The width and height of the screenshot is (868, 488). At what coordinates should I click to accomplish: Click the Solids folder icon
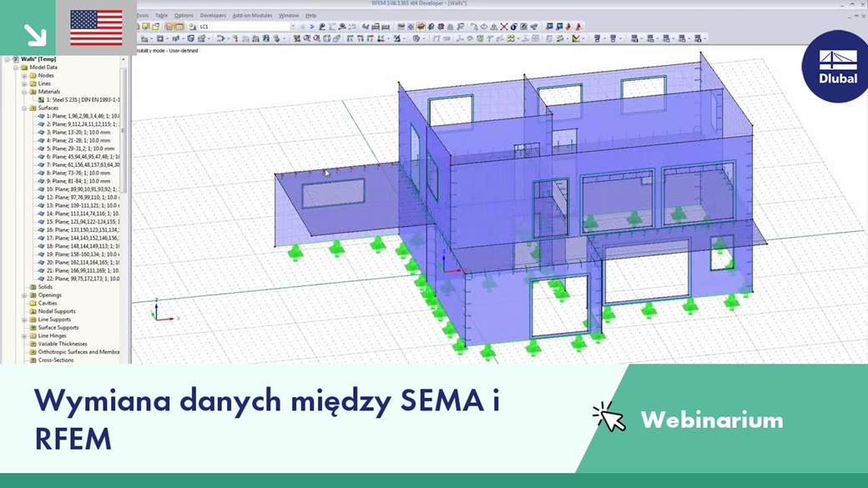tap(33, 287)
